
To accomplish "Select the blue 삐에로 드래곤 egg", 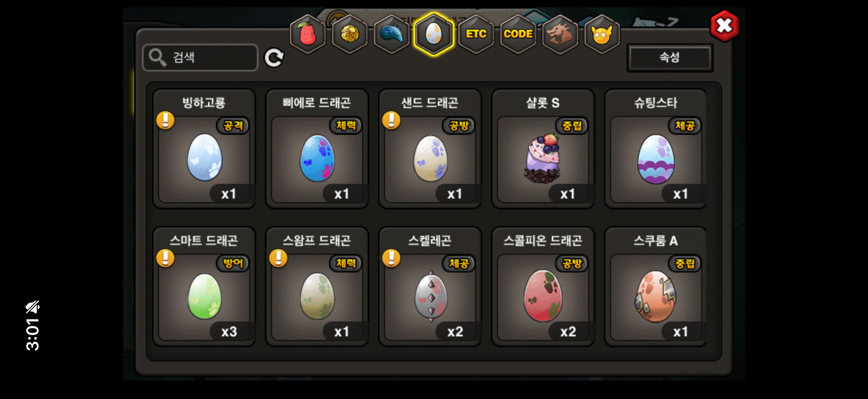I will (x=317, y=149).
